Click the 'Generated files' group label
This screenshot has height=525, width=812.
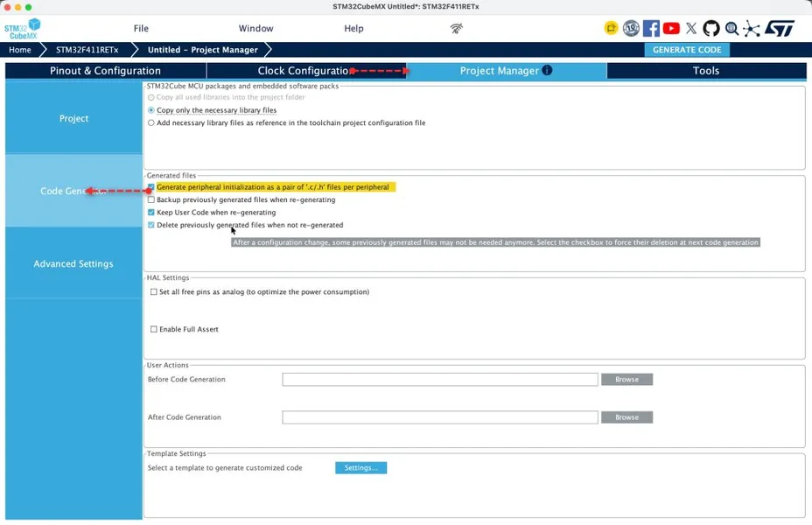click(x=171, y=176)
